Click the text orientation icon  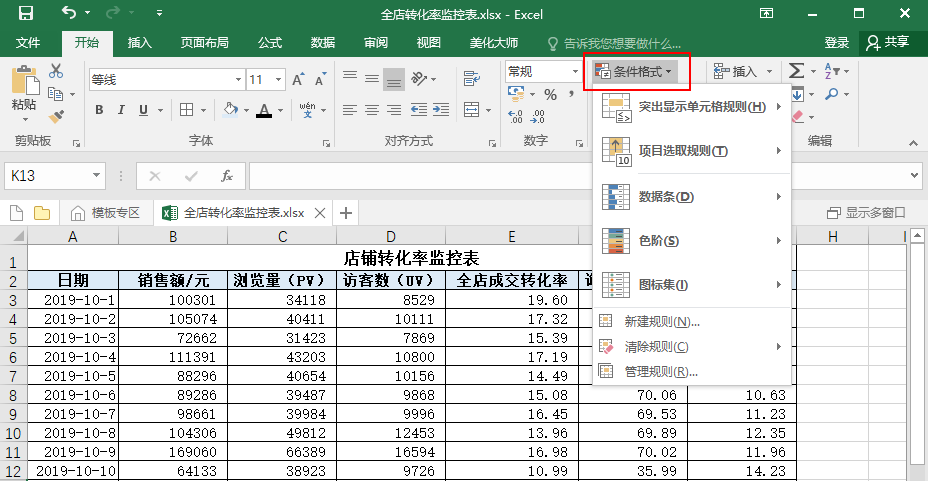point(419,78)
